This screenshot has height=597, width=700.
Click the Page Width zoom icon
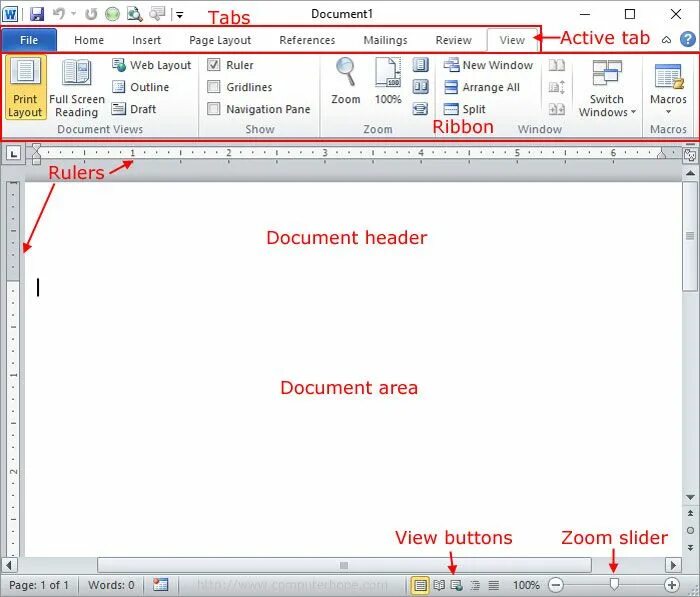tap(420, 109)
